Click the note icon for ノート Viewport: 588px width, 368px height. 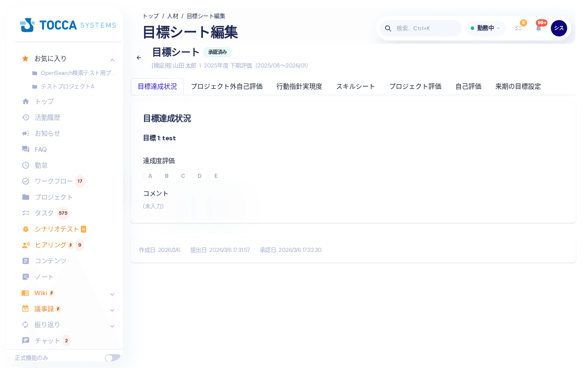coord(26,277)
